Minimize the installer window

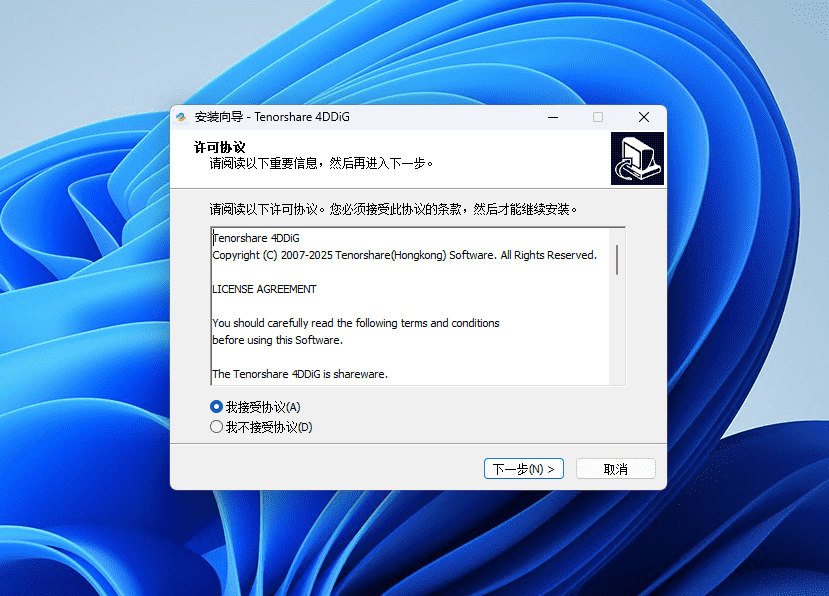click(x=553, y=117)
